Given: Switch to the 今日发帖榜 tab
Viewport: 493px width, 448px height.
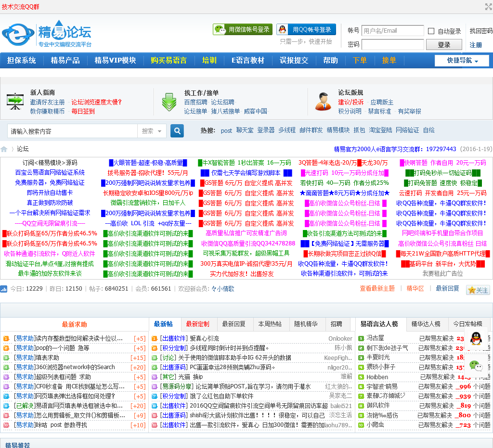Looking at the screenshot, I should [467, 324].
